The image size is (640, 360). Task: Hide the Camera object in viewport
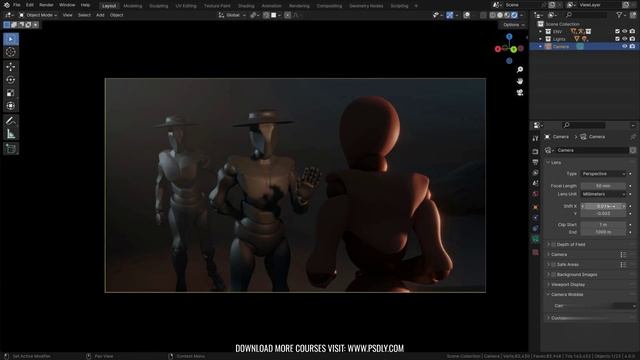point(624,47)
